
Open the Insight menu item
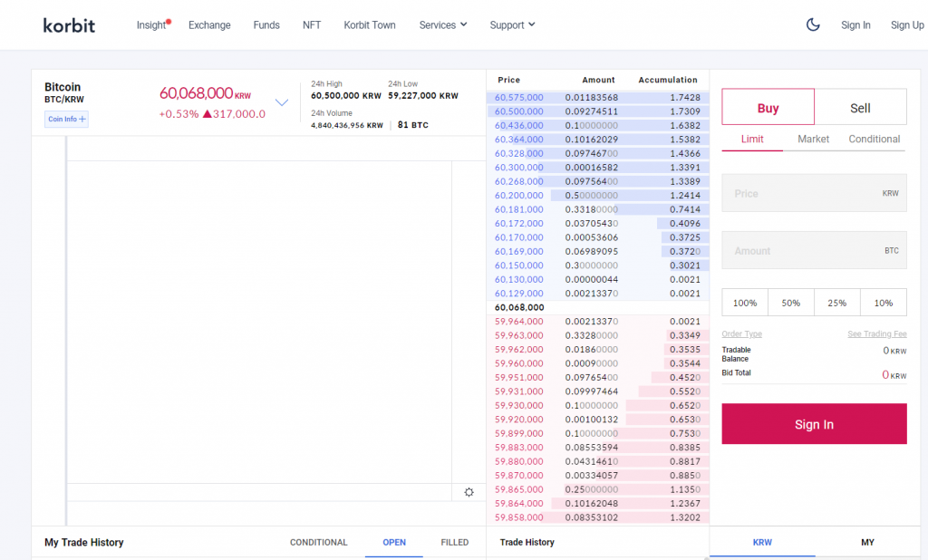click(151, 24)
